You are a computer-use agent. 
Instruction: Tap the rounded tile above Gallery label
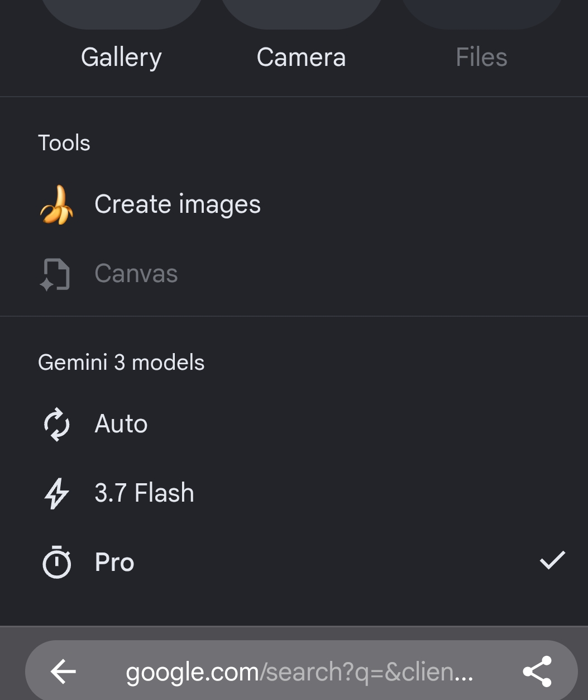click(x=121, y=14)
